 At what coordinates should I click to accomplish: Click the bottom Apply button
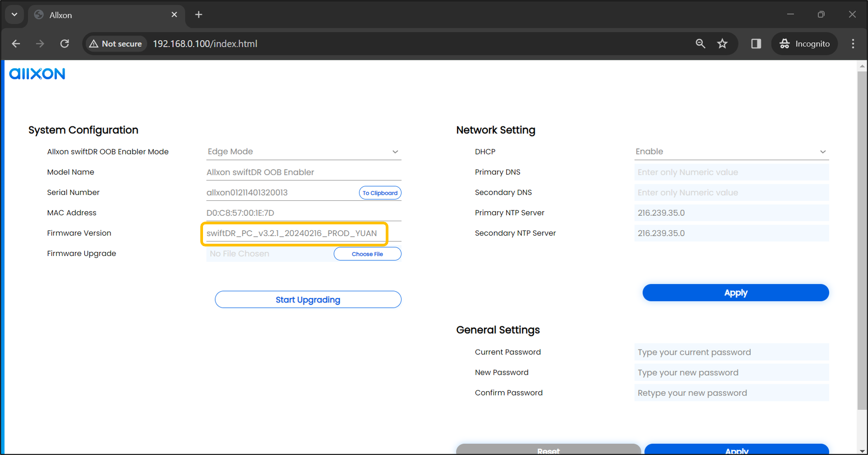click(737, 450)
